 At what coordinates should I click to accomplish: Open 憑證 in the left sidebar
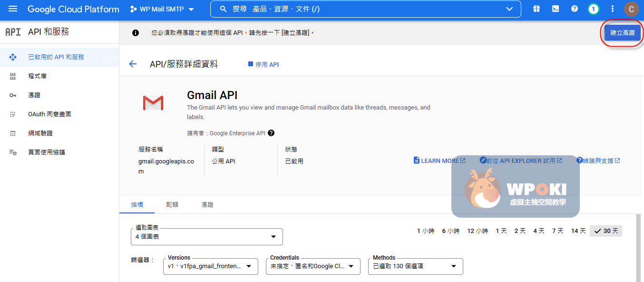(34, 95)
